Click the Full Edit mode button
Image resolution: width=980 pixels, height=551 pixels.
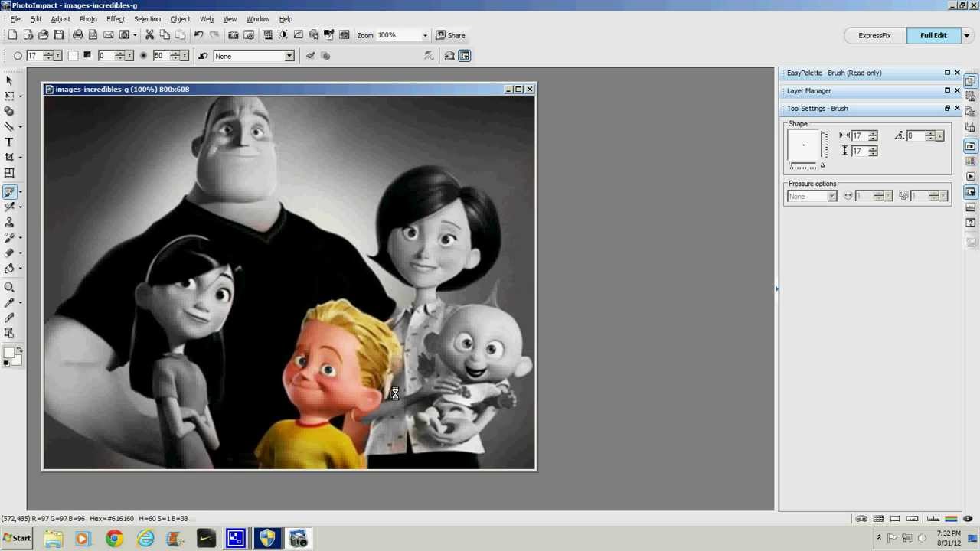coord(933,35)
